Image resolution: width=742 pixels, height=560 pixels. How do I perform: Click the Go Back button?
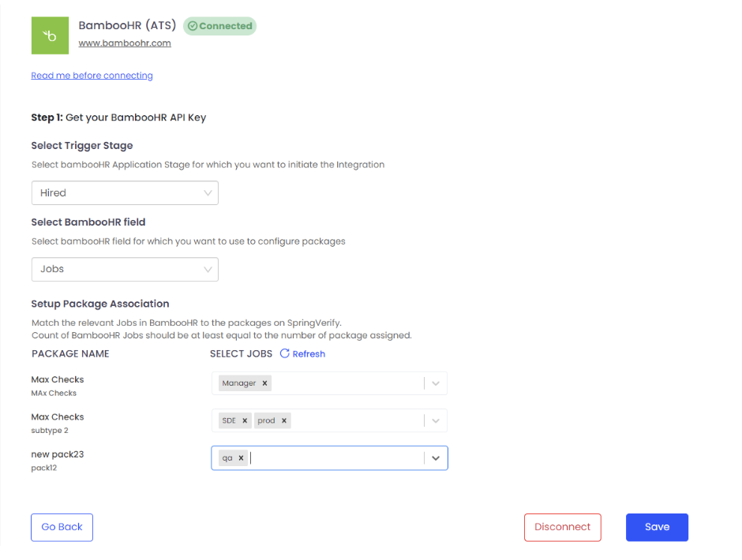[x=62, y=527]
